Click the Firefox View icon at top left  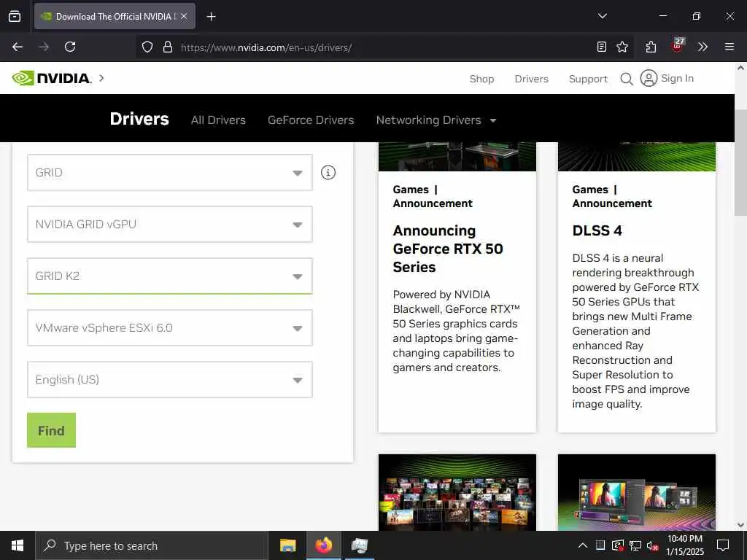[x=15, y=17]
